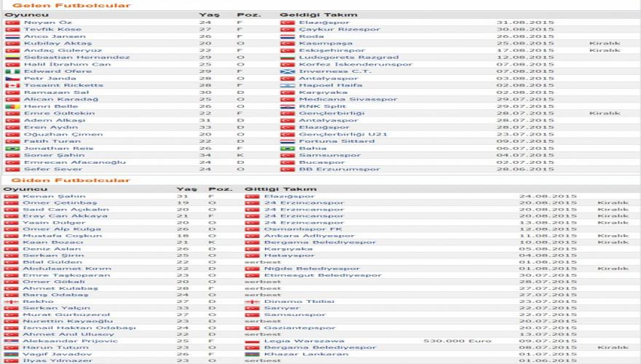
Task: Click the Scottish flag beside Inverness C.T.
Action: coord(287,71)
